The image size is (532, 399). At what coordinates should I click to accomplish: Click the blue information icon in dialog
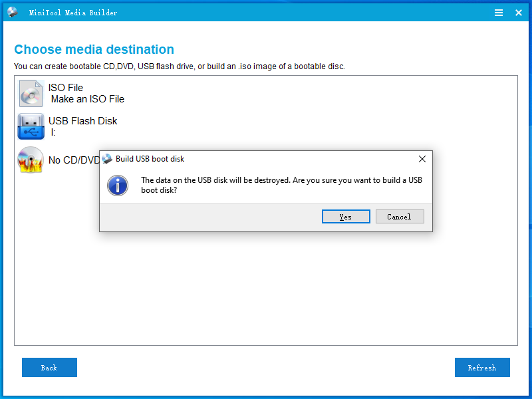coord(118,186)
